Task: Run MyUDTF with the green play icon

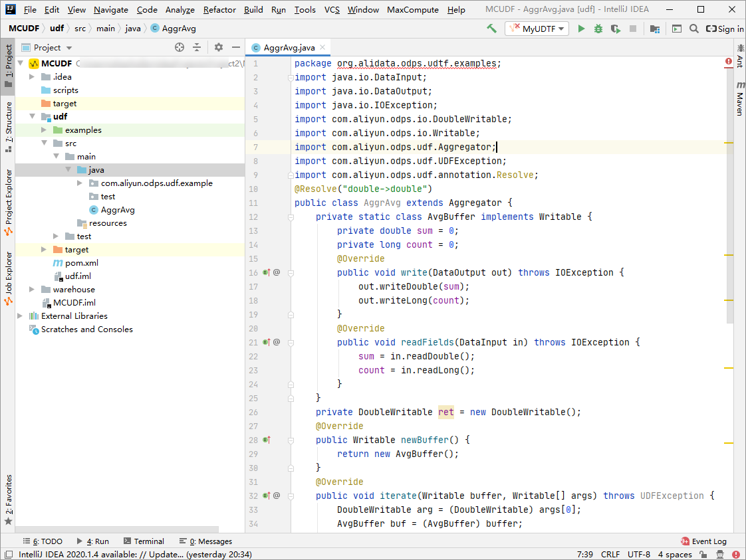Action: tap(581, 29)
